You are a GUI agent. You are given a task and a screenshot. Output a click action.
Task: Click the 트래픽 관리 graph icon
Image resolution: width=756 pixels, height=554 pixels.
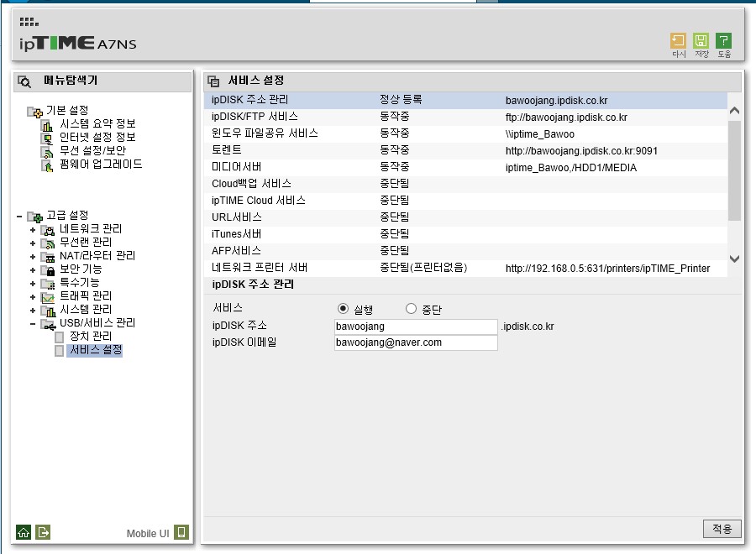(48, 297)
